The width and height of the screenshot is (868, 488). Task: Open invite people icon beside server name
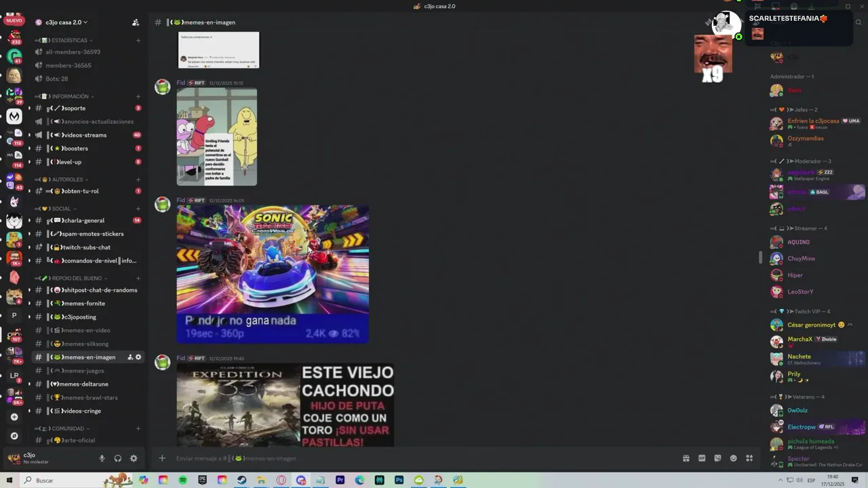click(136, 22)
